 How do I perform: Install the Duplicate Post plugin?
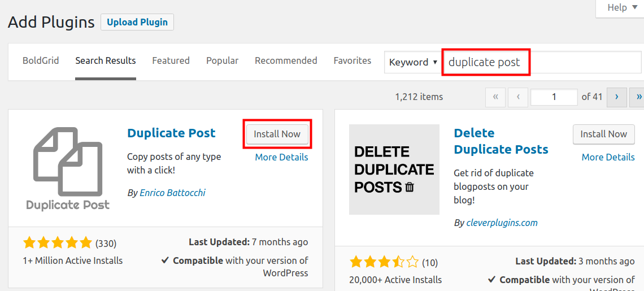pos(277,134)
